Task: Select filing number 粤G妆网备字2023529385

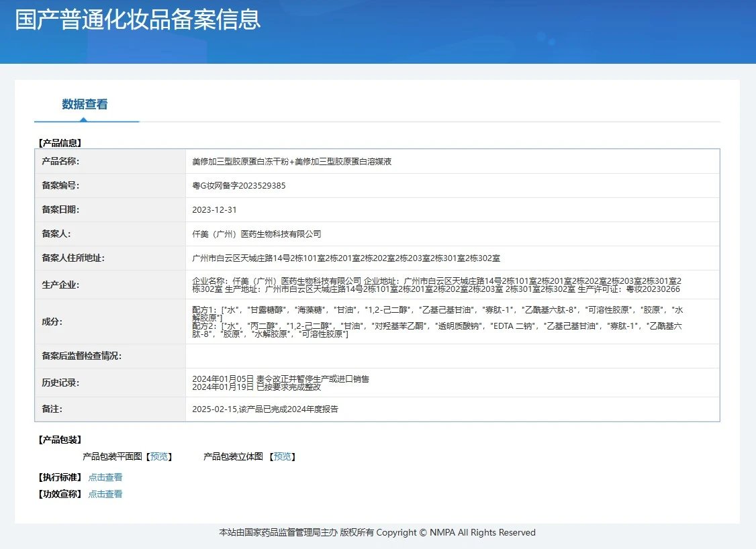Action: pos(238,185)
